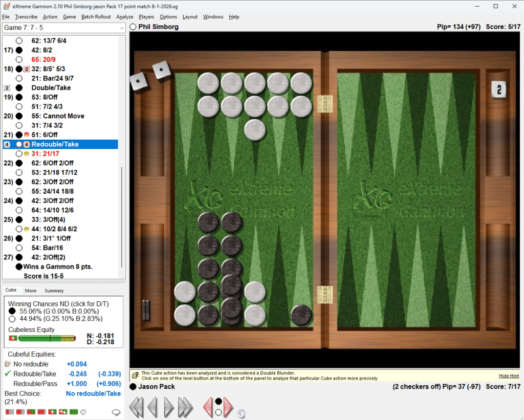This screenshot has height=420, width=524.
Task: Open the Batch Rollout menu
Action: point(96,17)
